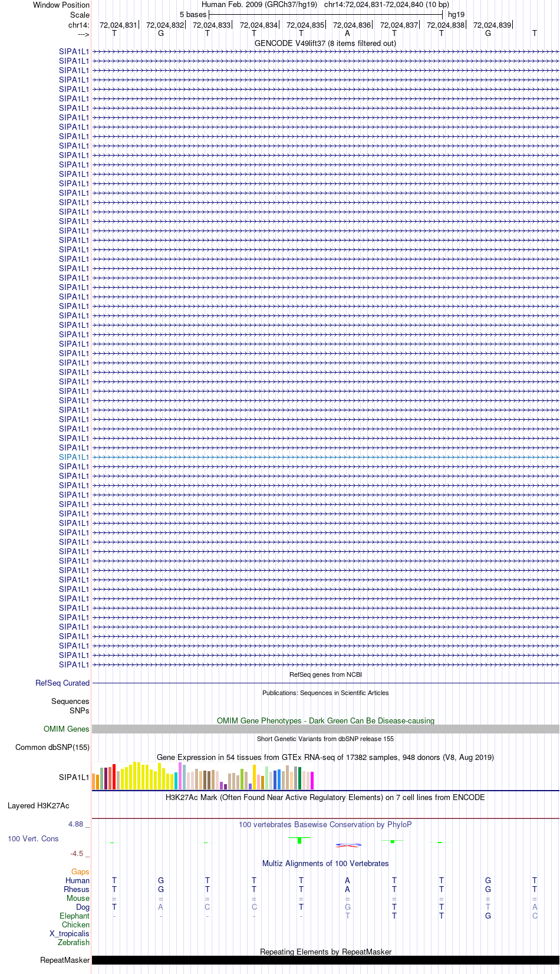Click the RefSeq genes from NCBI title
Screen dimensions: 560x974
click(x=325, y=674)
